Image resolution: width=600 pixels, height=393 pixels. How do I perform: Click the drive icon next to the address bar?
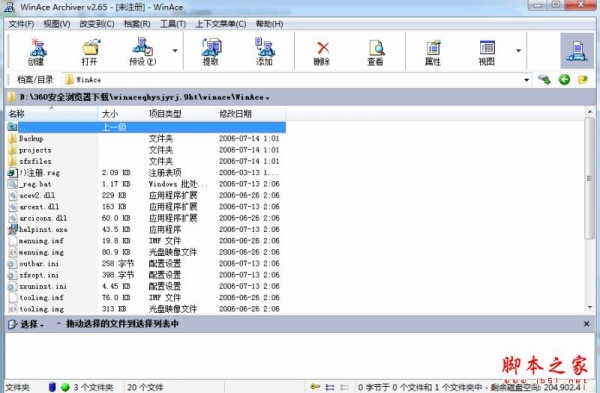pos(544,80)
